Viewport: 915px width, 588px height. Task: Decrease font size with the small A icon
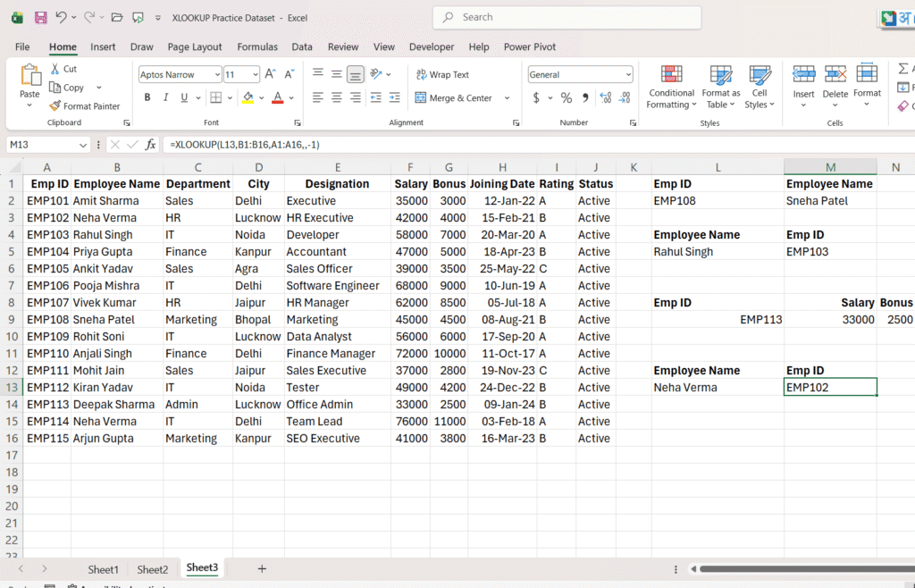coord(290,74)
